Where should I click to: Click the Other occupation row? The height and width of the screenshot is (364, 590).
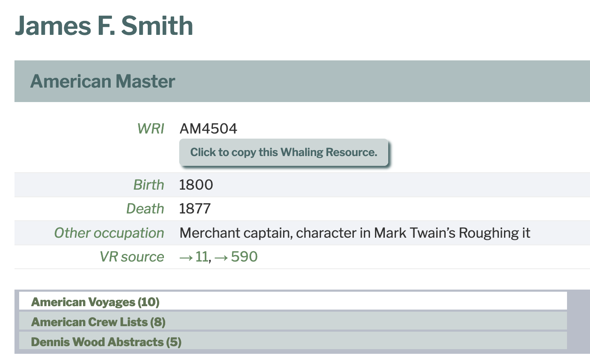(x=109, y=233)
